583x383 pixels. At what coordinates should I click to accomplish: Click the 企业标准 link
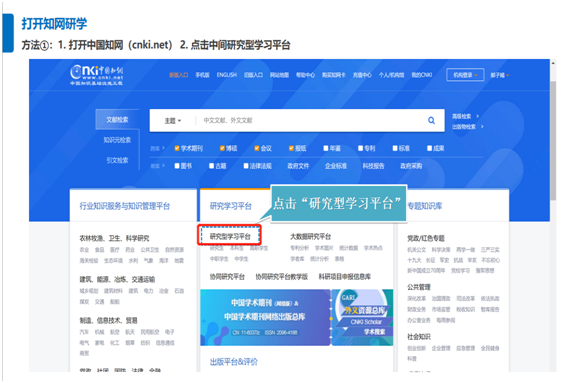336,166
